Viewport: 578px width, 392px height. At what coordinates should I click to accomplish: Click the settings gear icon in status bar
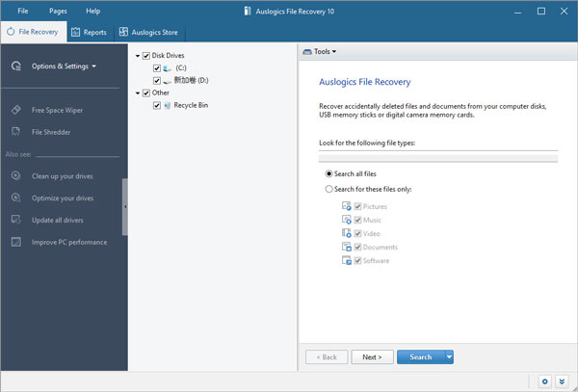(x=545, y=381)
